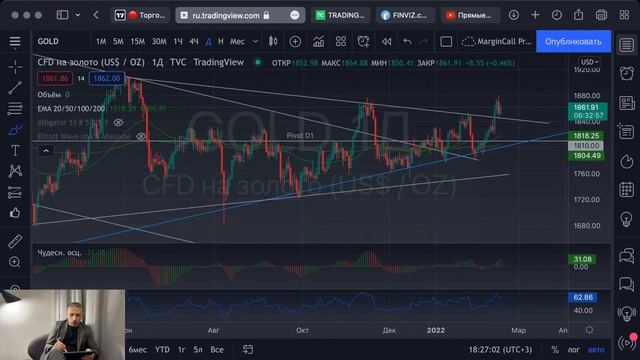Click the thumbs-up icons tool
The height and width of the screenshot is (360, 640).
15,212
